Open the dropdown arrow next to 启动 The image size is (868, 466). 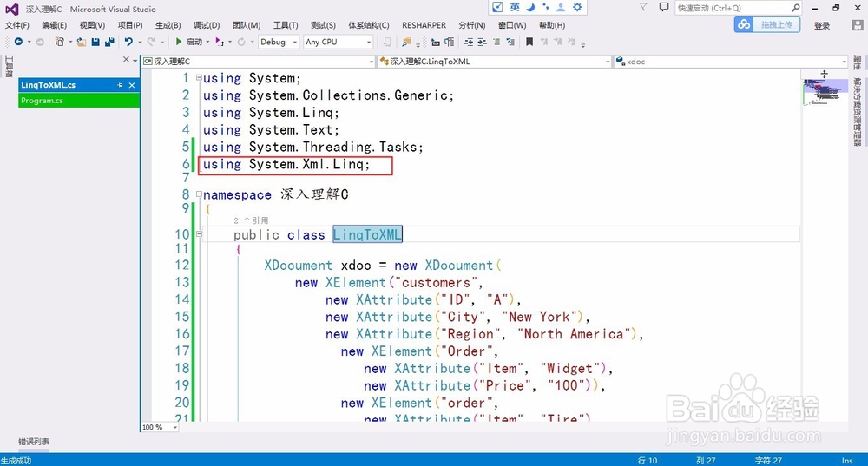point(207,42)
